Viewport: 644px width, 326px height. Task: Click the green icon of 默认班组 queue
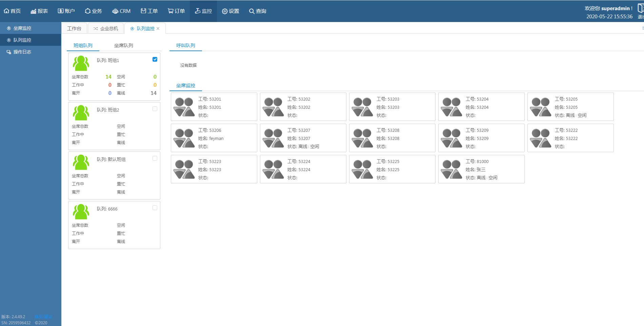pyautogui.click(x=81, y=162)
